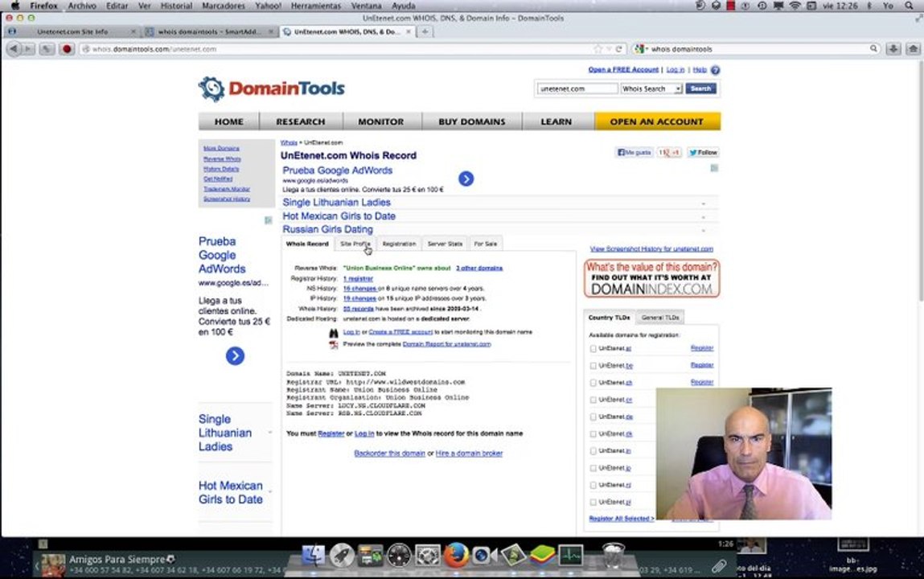Open System Preferences gear in the dock
This screenshot has width=924, height=579.
pos(428,555)
